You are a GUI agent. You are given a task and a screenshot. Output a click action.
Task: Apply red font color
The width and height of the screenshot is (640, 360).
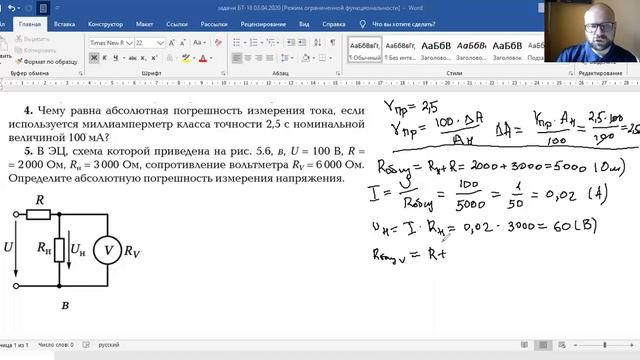(203, 58)
